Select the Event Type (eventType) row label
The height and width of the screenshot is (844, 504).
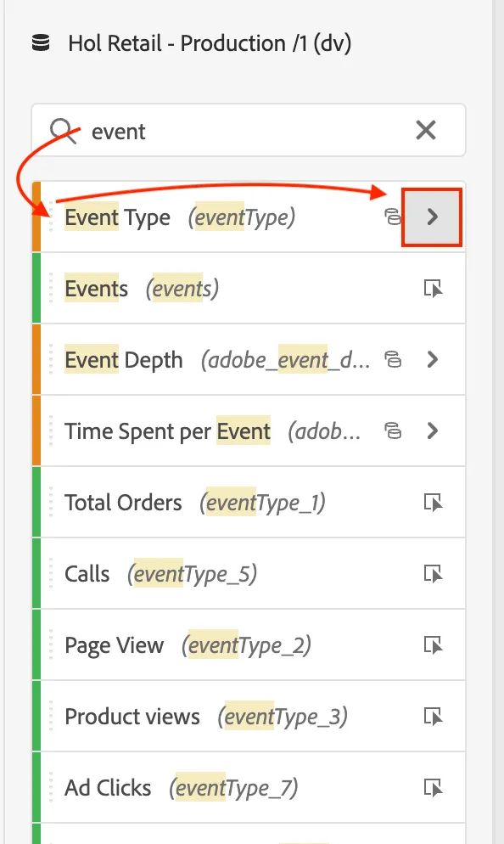(x=180, y=217)
